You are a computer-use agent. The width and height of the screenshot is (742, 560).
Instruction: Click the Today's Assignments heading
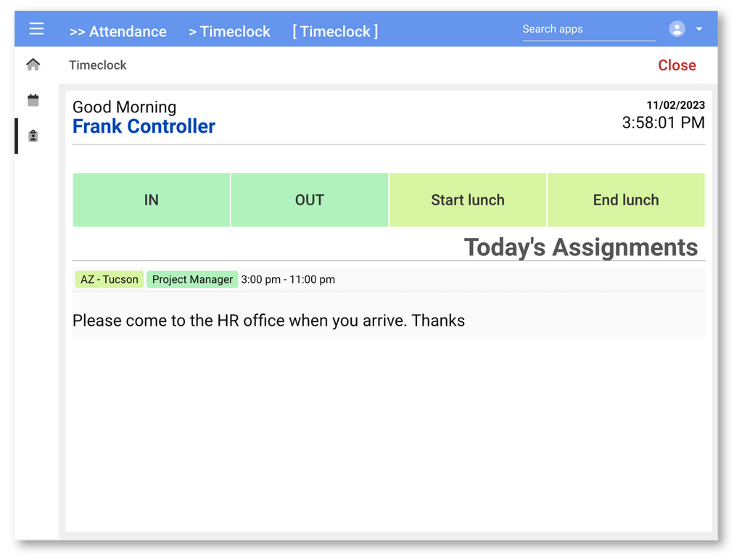point(580,247)
